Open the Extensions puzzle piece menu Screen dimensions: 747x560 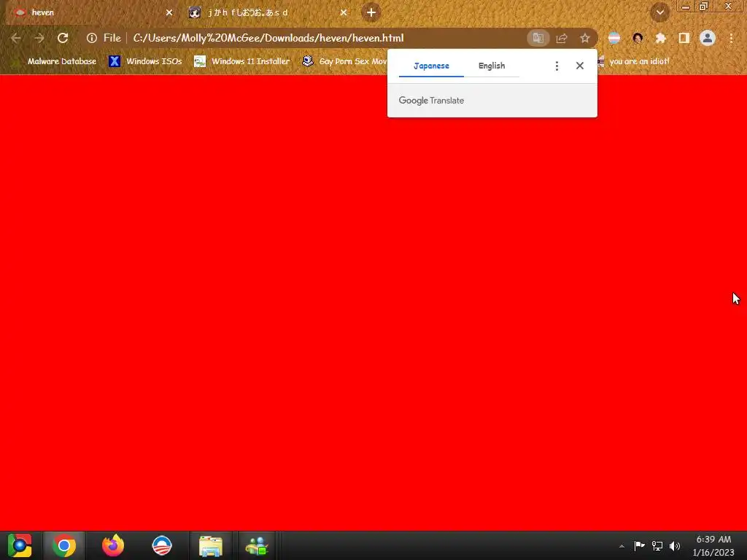(x=661, y=38)
